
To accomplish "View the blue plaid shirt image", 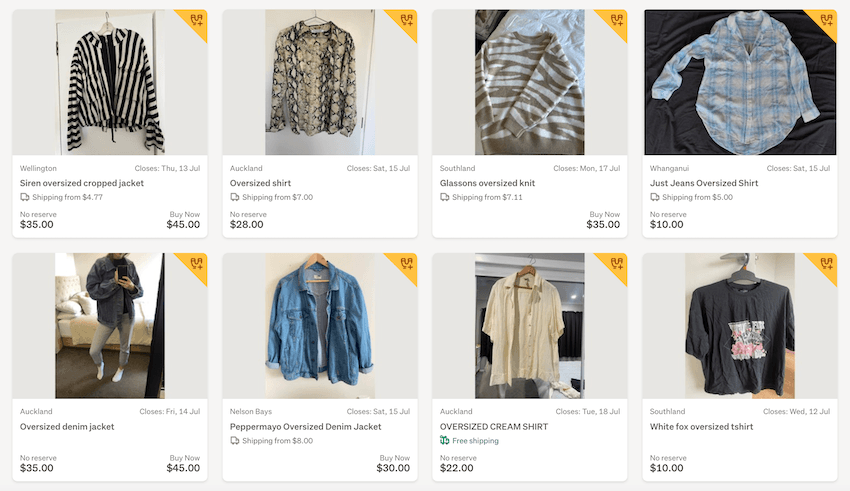I will pos(740,82).
